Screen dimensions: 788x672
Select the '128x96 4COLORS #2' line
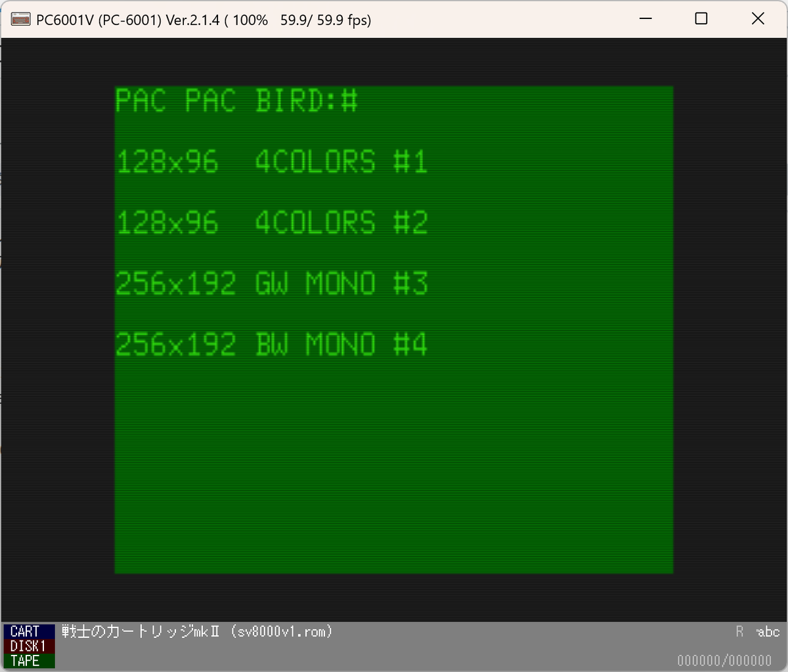[272, 223]
